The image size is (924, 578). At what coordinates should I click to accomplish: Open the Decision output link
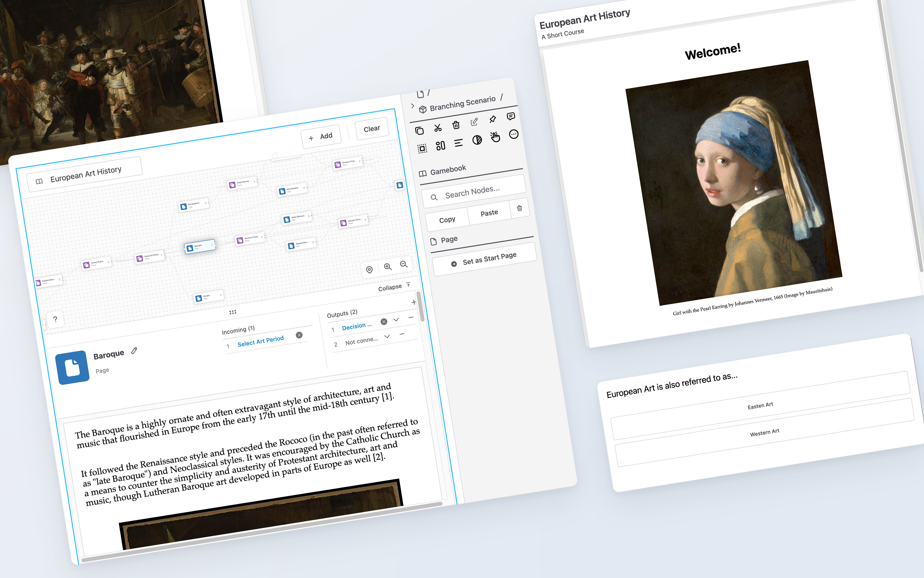357,326
